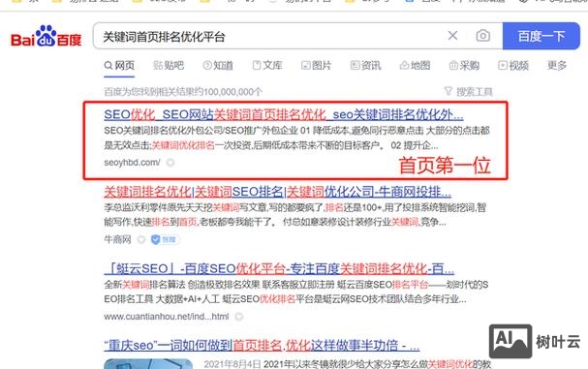Click round icon next to seoyhbd.com/
The width and height of the screenshot is (588, 369).
pyautogui.click(x=170, y=163)
